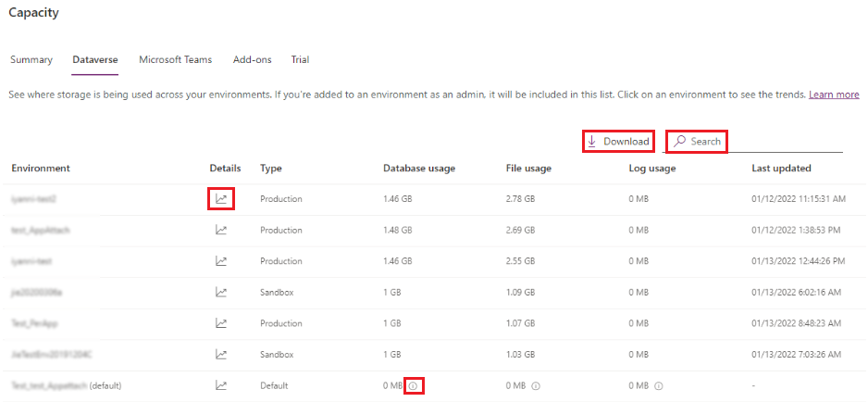
Task: Open the Microsoft Teams tab
Action: point(175,60)
